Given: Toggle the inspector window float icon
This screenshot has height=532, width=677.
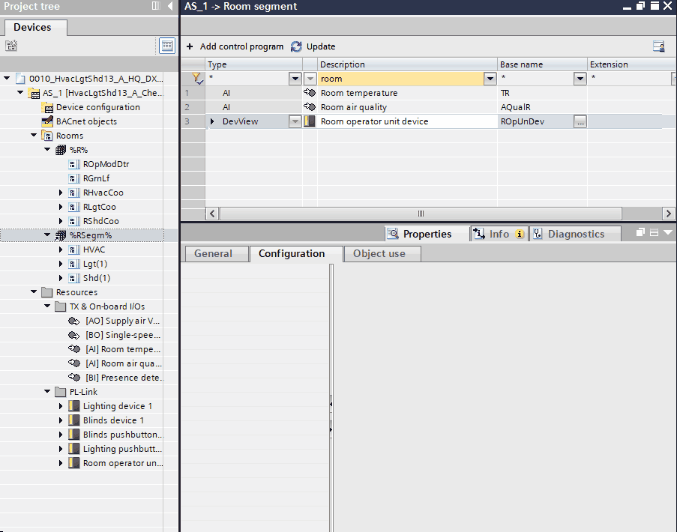Looking at the screenshot, I should point(640,233).
